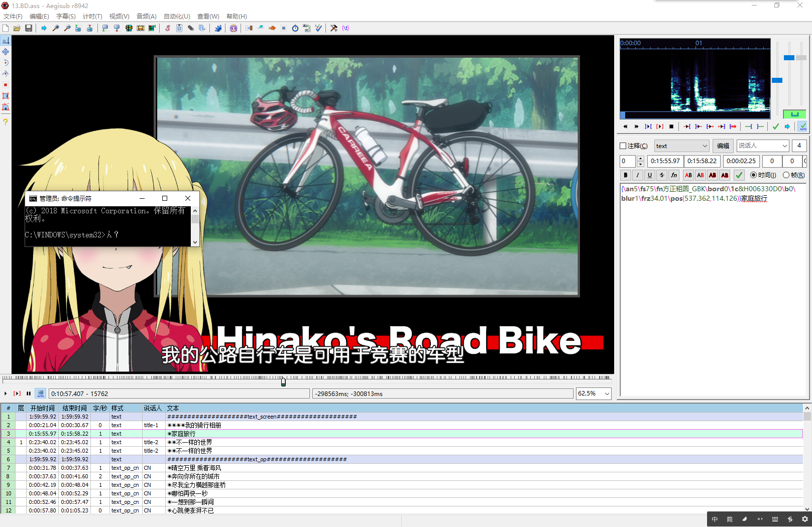Launch the ASSDraw3 girl face icon
Image resolution: width=812 pixels, height=527 pixels.
coord(234,28)
